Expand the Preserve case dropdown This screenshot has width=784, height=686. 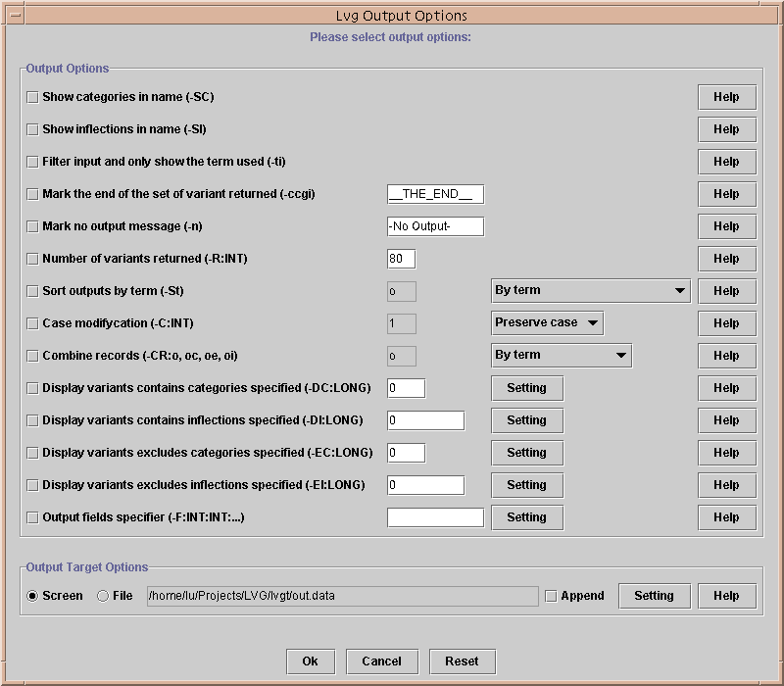click(547, 323)
